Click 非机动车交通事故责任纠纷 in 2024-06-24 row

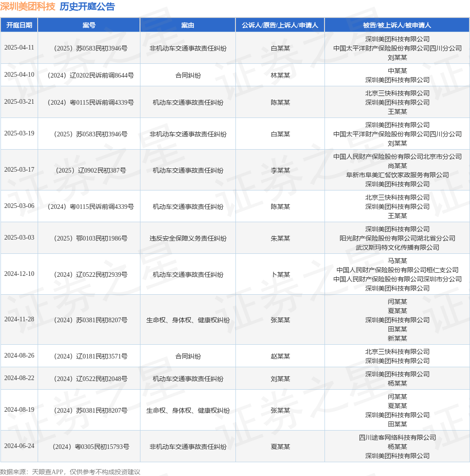pos(188,447)
